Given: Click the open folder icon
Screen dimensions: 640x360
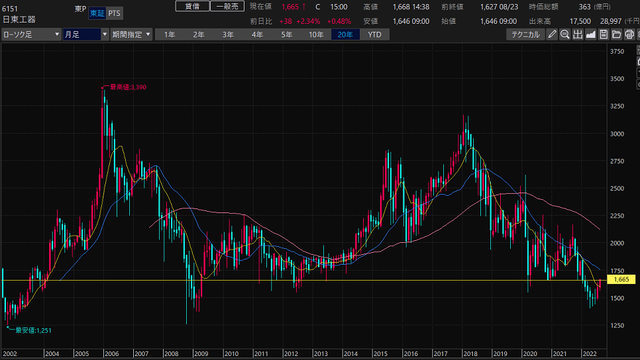Looking at the screenshot, I should [616, 35].
